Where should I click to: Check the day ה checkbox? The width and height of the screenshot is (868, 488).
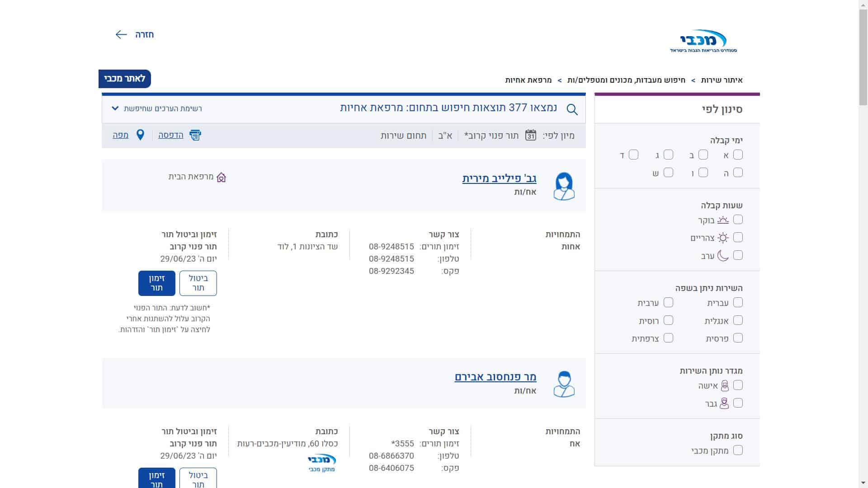(x=738, y=173)
